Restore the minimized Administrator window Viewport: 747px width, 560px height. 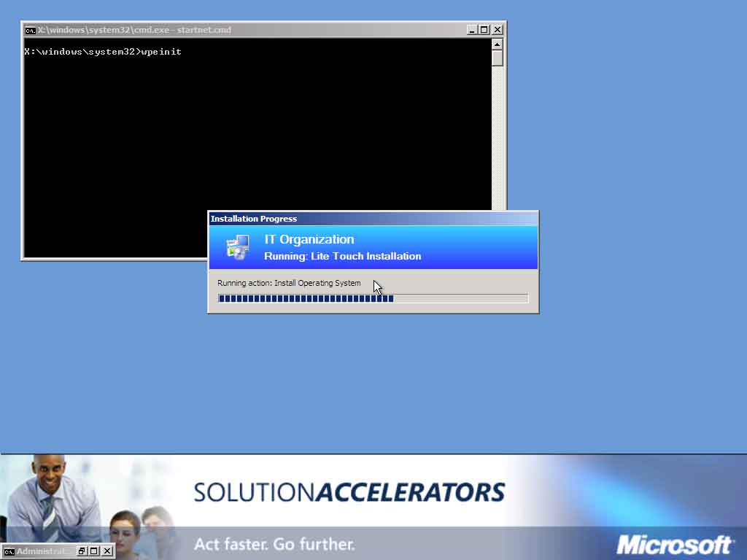(x=82, y=551)
